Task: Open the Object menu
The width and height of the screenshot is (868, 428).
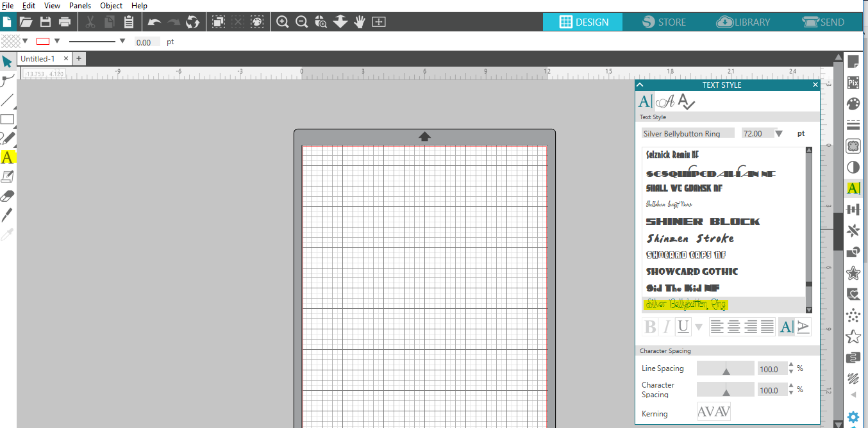Action: [x=110, y=5]
